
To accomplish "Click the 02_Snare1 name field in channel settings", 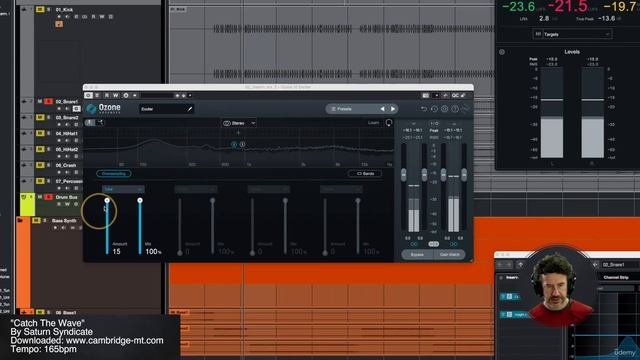I will (x=620, y=265).
